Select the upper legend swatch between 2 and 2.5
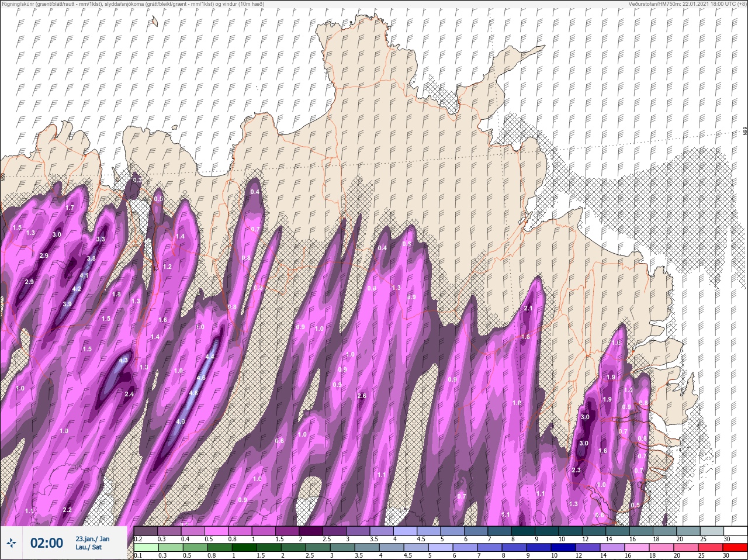The image size is (748, 560). tap(310, 531)
